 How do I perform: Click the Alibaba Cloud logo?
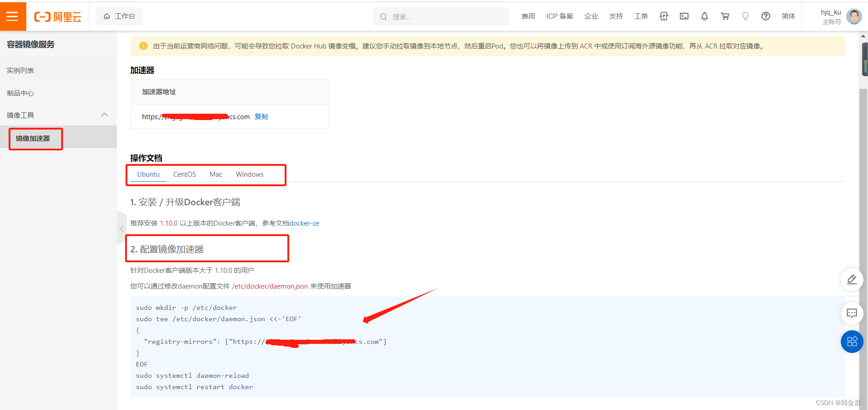tap(58, 17)
